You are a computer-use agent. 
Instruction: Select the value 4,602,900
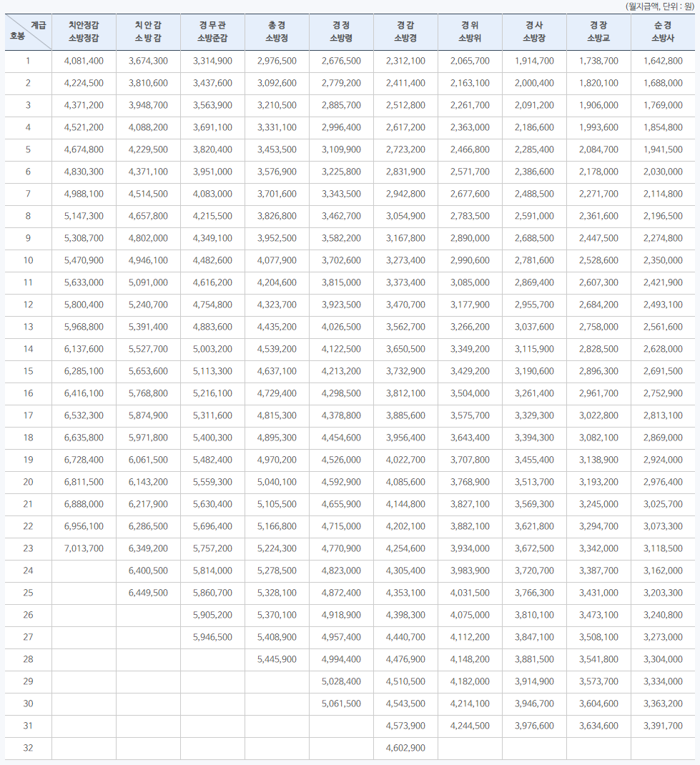click(406, 748)
